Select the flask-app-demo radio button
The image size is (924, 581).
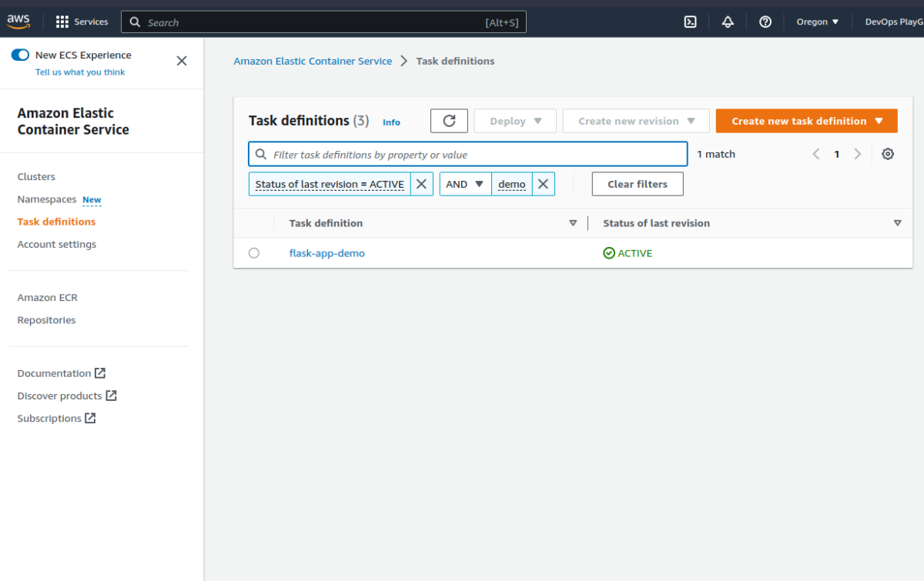[x=254, y=253]
